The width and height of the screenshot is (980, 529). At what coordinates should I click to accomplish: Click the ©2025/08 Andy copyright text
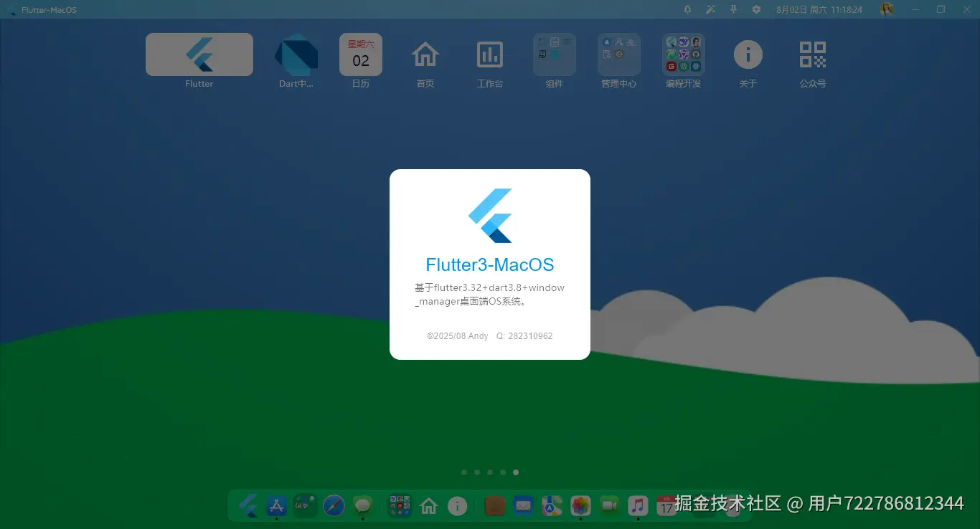click(x=458, y=336)
